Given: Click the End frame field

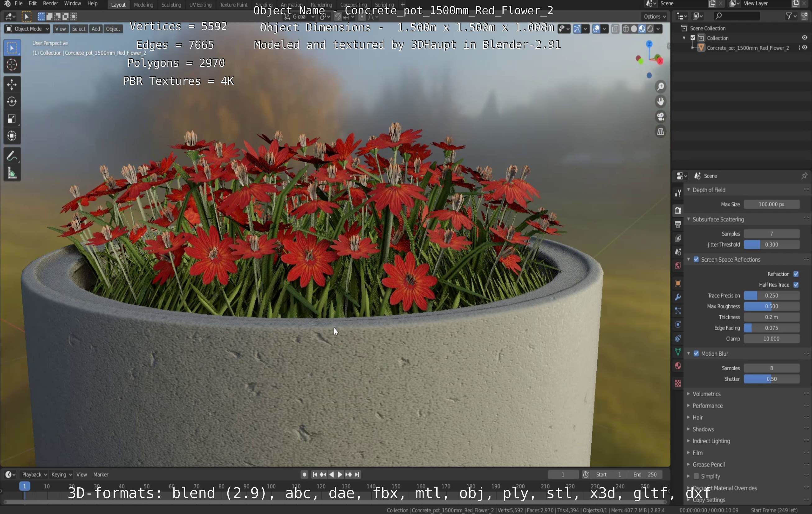Looking at the screenshot, I should (645, 475).
